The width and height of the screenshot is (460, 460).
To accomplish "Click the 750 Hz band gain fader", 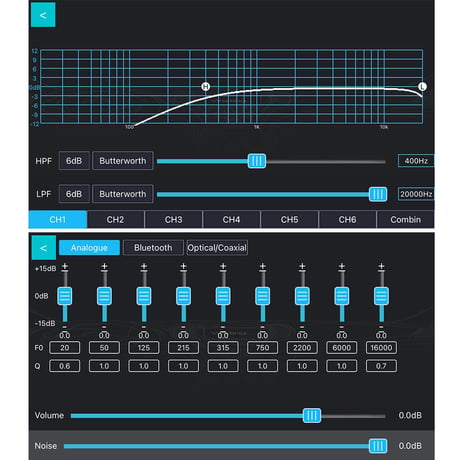I will pyautogui.click(x=263, y=296).
